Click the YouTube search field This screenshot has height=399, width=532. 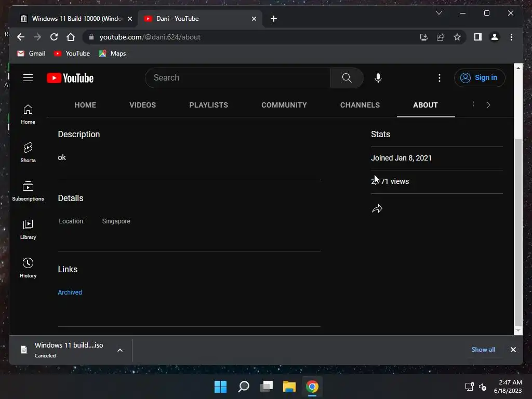(x=238, y=78)
